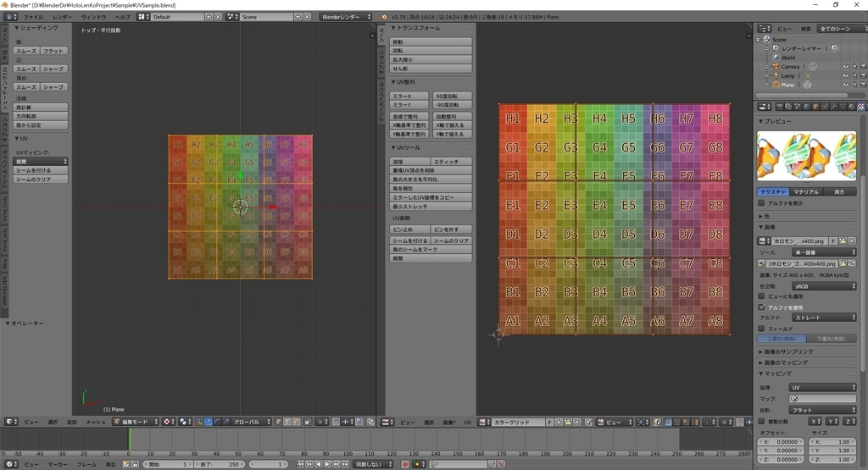Image resolution: width=868 pixels, height=470 pixels.
Task: Open the ファイル menu
Action: (x=33, y=17)
